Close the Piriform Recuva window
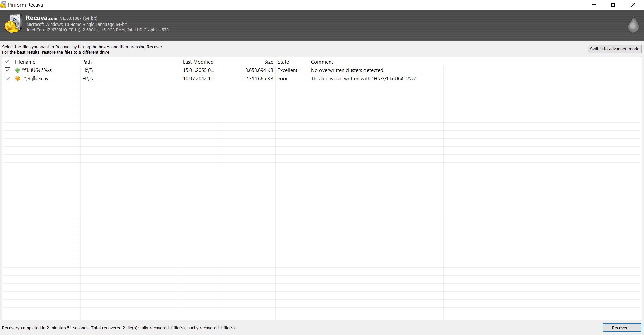 click(633, 5)
